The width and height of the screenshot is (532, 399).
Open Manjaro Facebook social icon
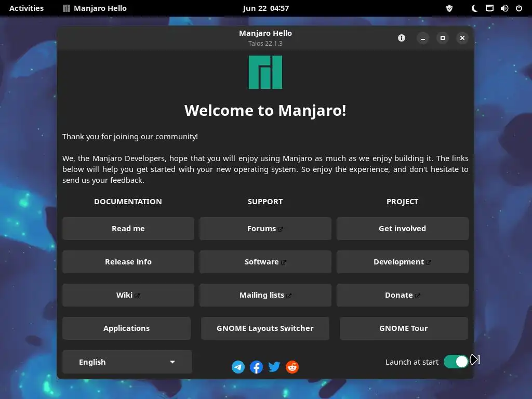click(x=256, y=367)
